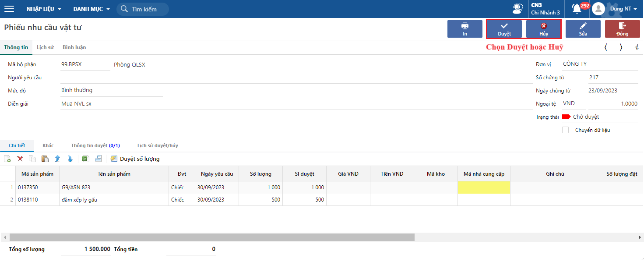The width and height of the screenshot is (644, 262).
Task: Open the hamburger main menu
Action: click(x=9, y=9)
